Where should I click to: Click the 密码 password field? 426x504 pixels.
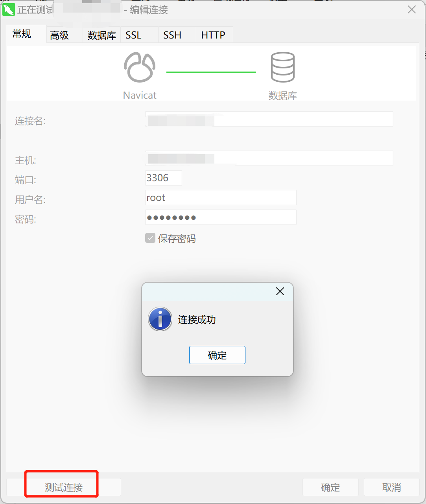pyautogui.click(x=221, y=217)
